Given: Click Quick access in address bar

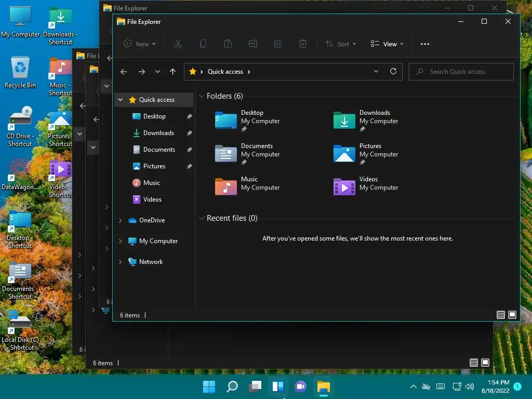Looking at the screenshot, I should [x=225, y=72].
